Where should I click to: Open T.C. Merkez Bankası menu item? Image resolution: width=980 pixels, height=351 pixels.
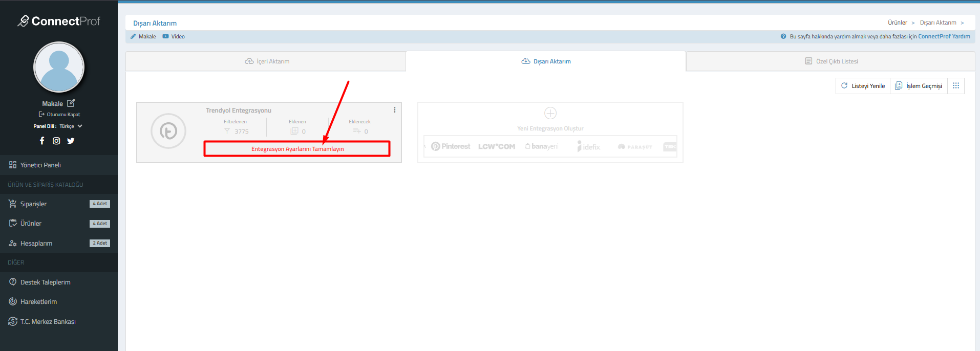[48, 322]
